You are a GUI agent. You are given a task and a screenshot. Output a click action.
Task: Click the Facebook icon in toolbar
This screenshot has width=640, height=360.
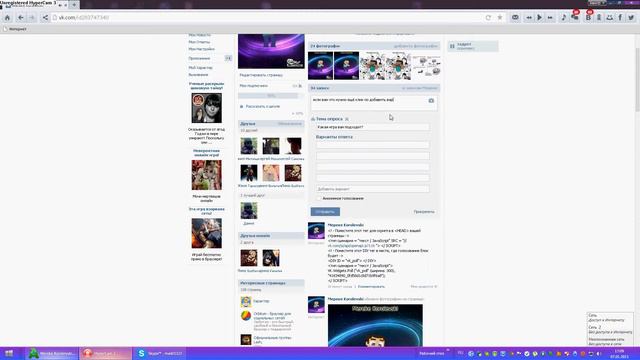tap(620, 18)
